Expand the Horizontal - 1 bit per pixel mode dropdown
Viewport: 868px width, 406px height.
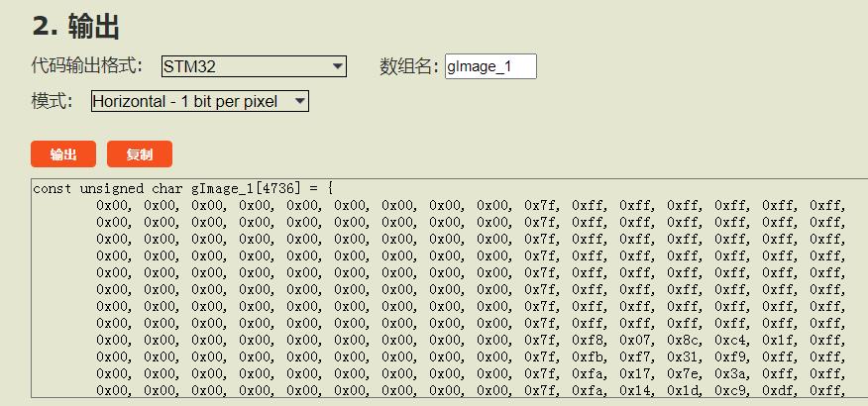pyautogui.click(x=199, y=101)
